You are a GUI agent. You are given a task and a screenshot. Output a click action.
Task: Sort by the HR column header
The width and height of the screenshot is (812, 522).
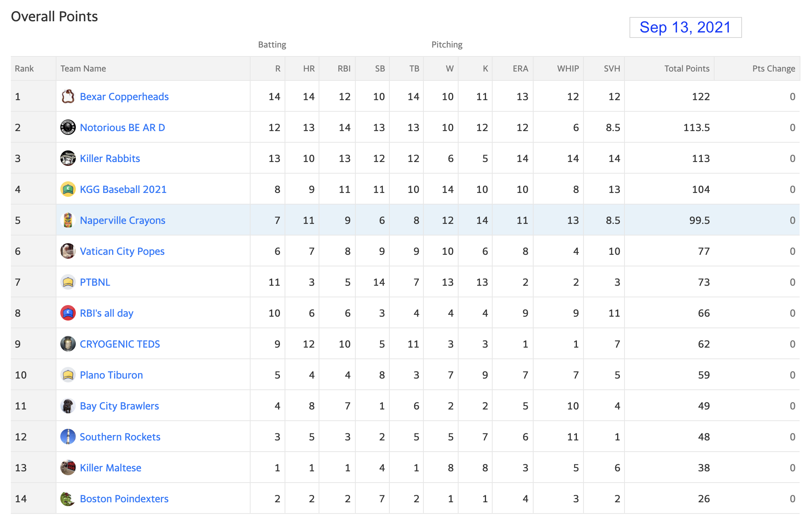click(x=309, y=68)
